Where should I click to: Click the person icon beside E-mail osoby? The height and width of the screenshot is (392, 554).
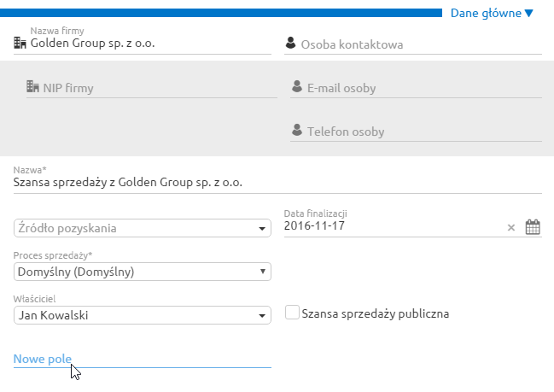tap(297, 86)
